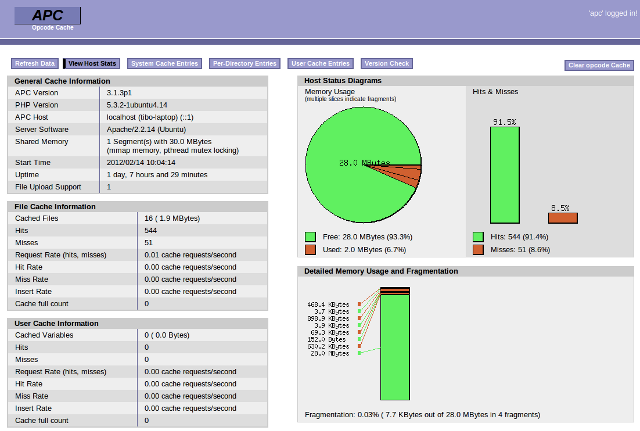Click the 0.01 cache requests/second value
640x431 pixels.
190,255
